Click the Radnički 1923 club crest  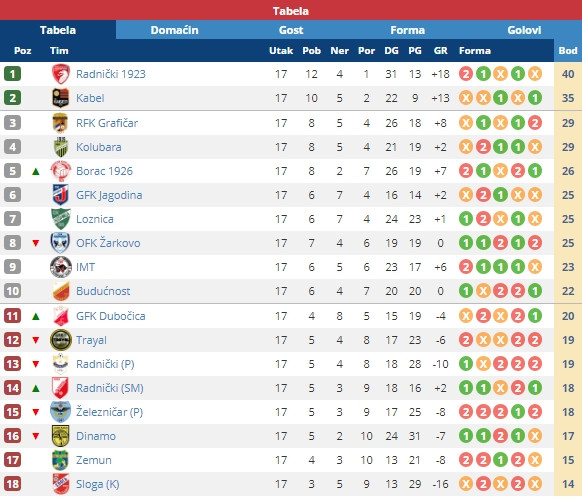tap(61, 74)
